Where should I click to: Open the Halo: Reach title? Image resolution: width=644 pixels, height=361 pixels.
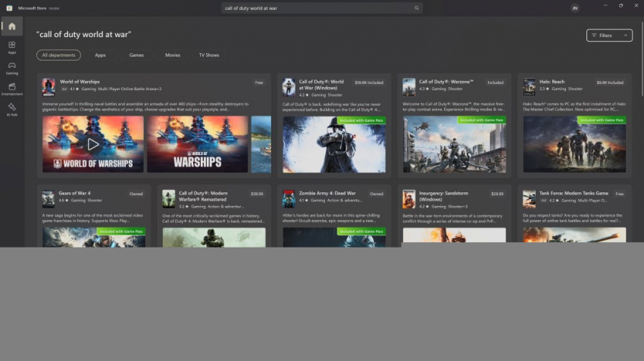pos(552,82)
